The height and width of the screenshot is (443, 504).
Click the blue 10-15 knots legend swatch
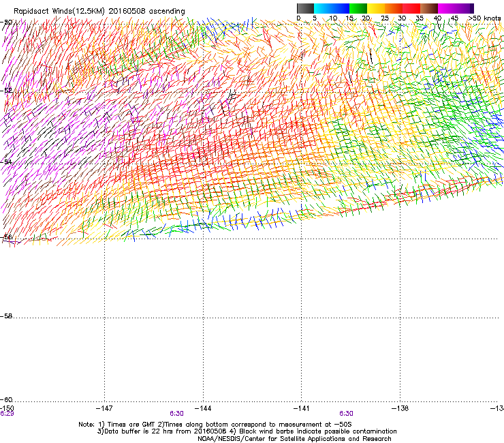pyautogui.click(x=340, y=8)
